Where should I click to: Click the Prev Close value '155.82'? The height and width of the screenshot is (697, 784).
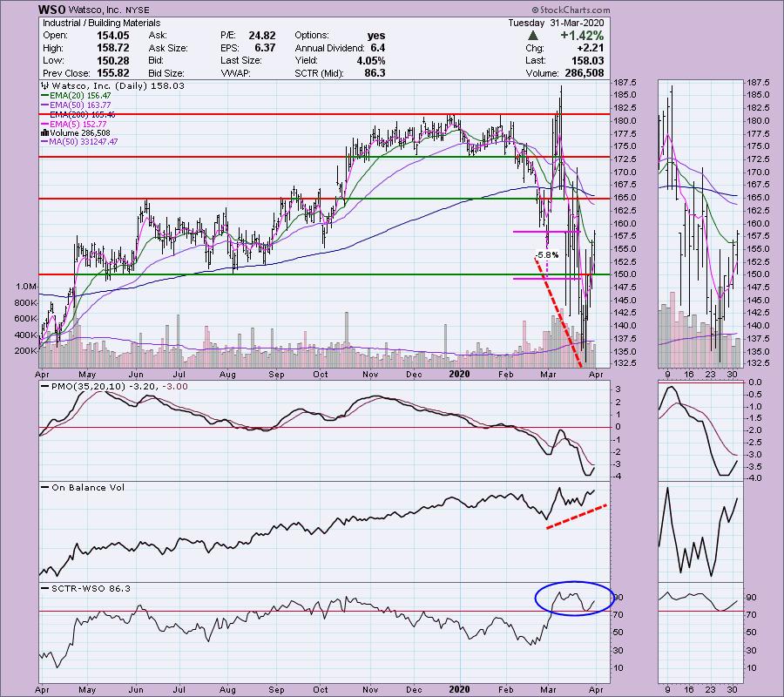coord(112,73)
